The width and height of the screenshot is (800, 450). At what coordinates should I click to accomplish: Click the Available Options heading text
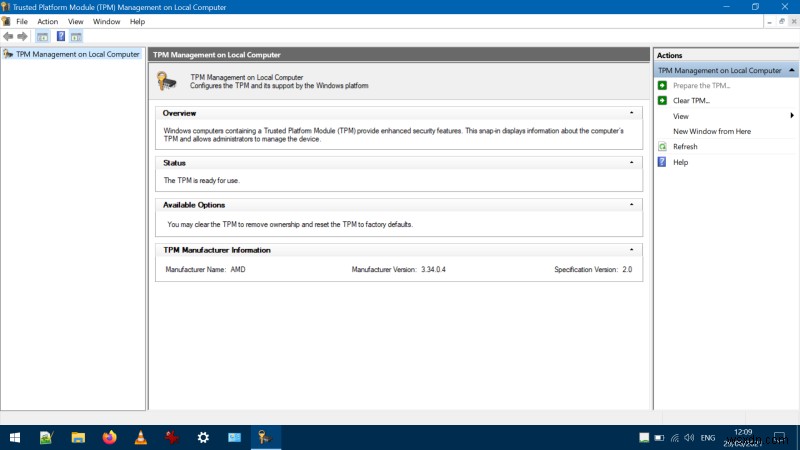[194, 205]
